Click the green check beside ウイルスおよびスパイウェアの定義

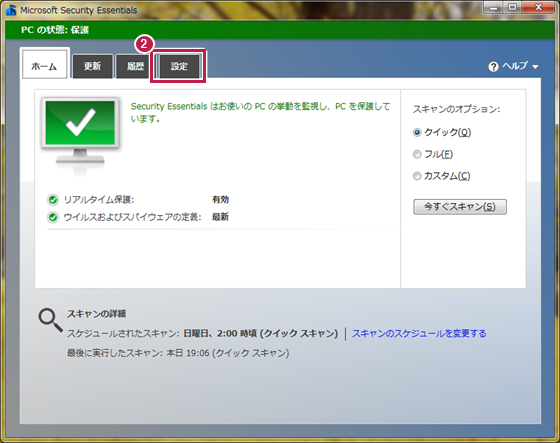click(x=53, y=217)
